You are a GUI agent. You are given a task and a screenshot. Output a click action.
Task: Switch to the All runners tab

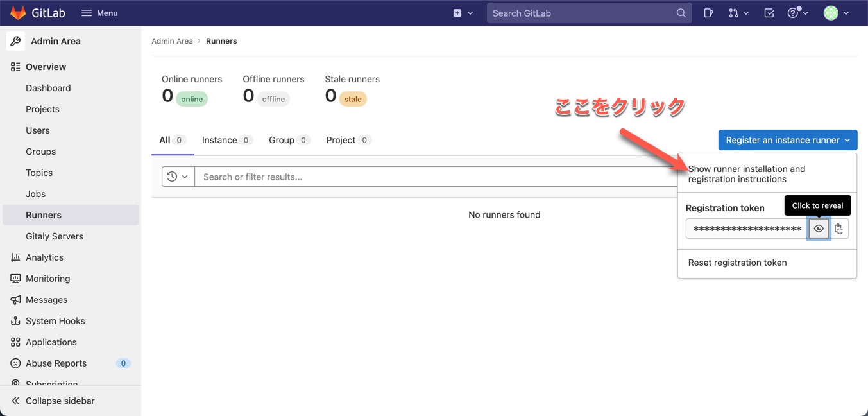173,140
